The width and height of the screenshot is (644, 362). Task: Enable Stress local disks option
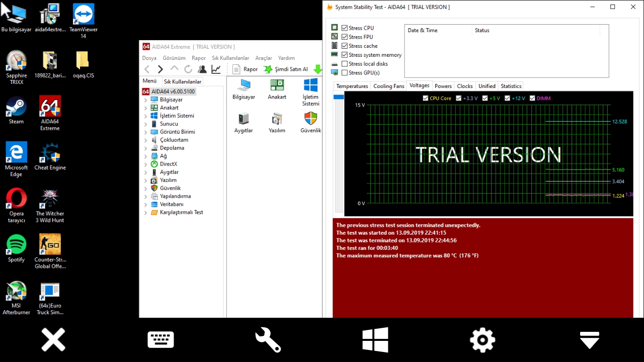click(x=345, y=64)
